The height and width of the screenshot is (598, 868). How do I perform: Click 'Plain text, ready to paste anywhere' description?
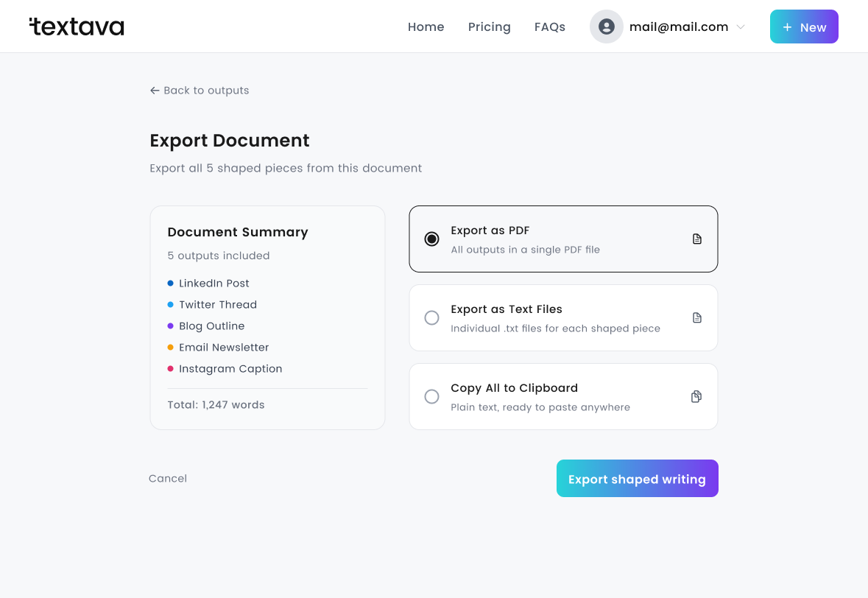[x=540, y=407]
